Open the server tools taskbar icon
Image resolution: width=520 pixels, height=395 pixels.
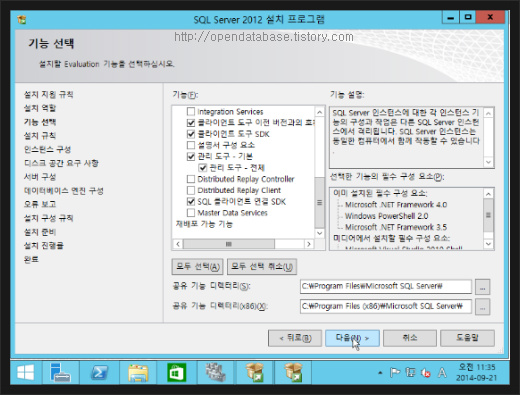pyautogui.click(x=215, y=372)
